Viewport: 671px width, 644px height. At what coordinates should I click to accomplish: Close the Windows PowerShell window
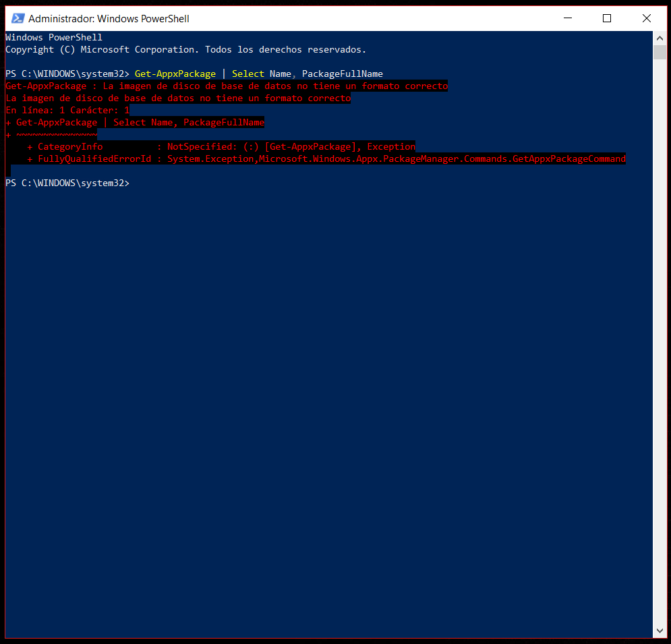[646, 18]
